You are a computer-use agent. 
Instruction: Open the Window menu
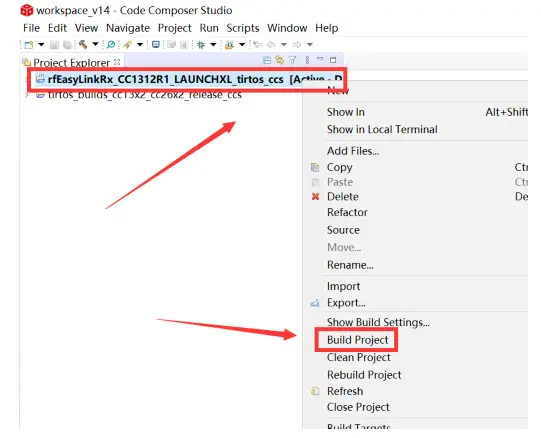[287, 28]
